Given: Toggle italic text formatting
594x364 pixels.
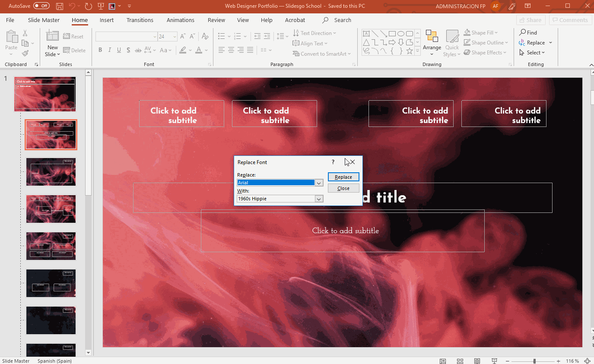Looking at the screenshot, I should pos(110,50).
